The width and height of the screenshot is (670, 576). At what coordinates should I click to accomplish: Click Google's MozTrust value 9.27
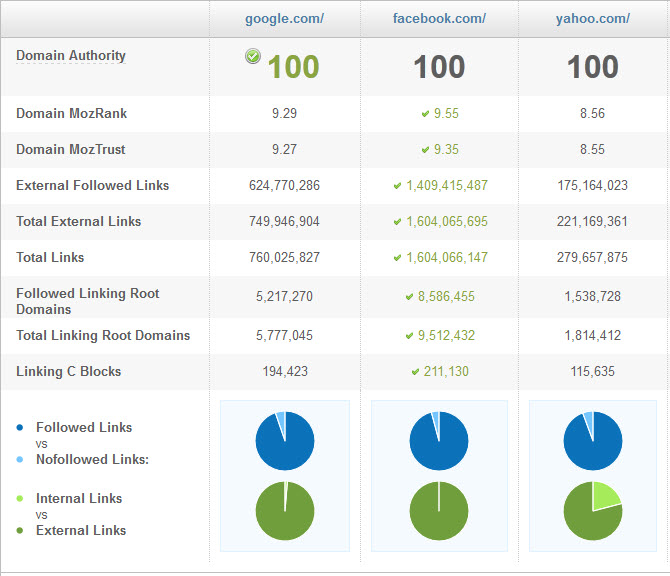285,149
